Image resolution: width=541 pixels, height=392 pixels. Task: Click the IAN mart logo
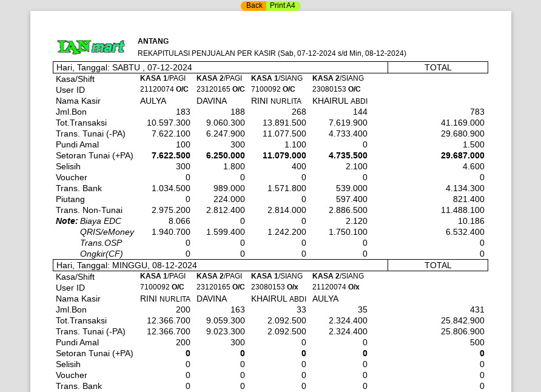point(91,47)
